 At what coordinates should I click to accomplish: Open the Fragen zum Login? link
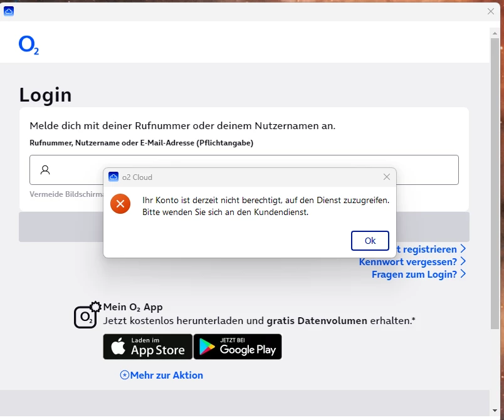point(414,275)
